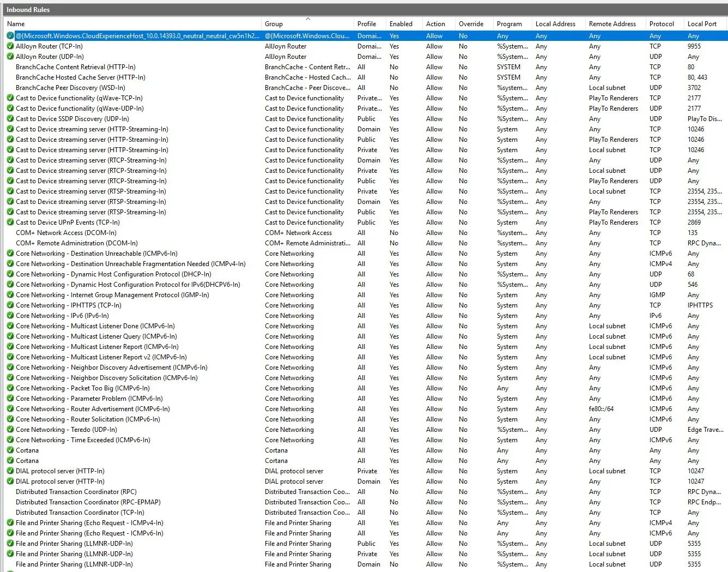Click the local port value 135
This screenshot has width=728, height=572.
click(x=693, y=233)
